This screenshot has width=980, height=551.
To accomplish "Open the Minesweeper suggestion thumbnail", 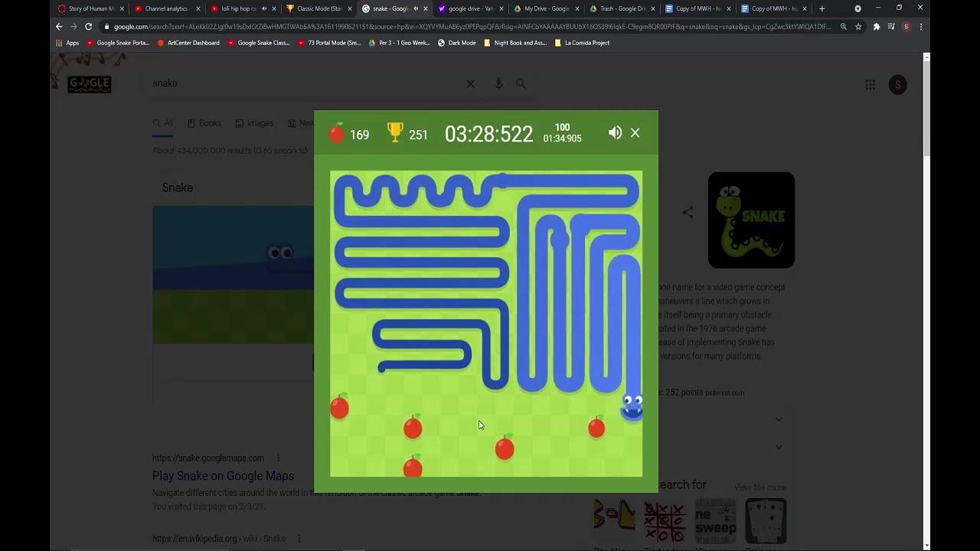I will (715, 520).
